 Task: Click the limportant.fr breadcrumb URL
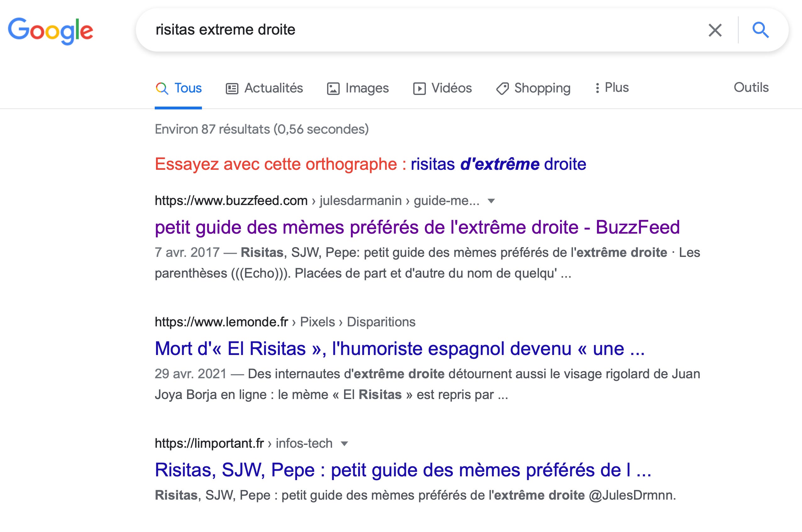pos(243,443)
